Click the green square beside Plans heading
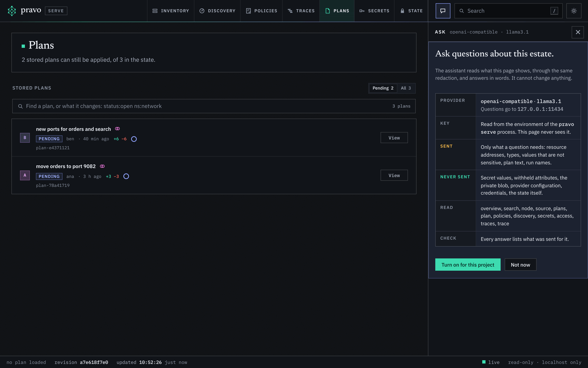 click(x=23, y=46)
